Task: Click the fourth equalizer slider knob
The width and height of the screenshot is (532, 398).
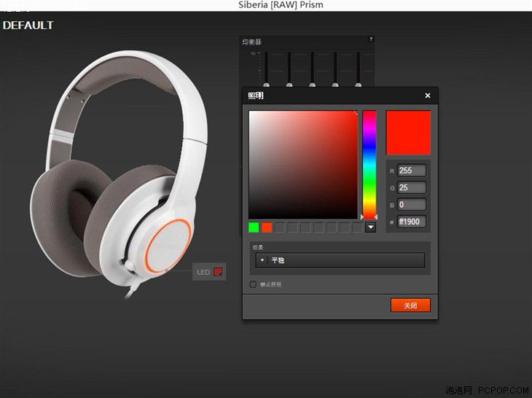Action: [335, 85]
